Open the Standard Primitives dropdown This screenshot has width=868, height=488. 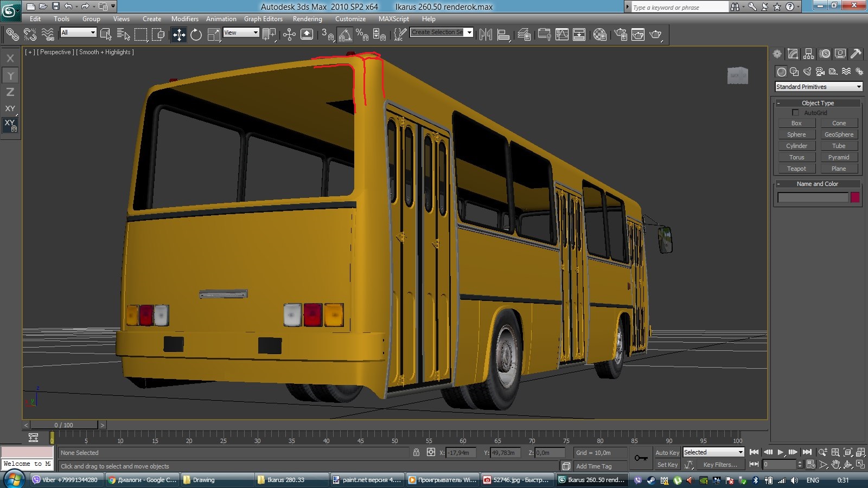click(819, 87)
